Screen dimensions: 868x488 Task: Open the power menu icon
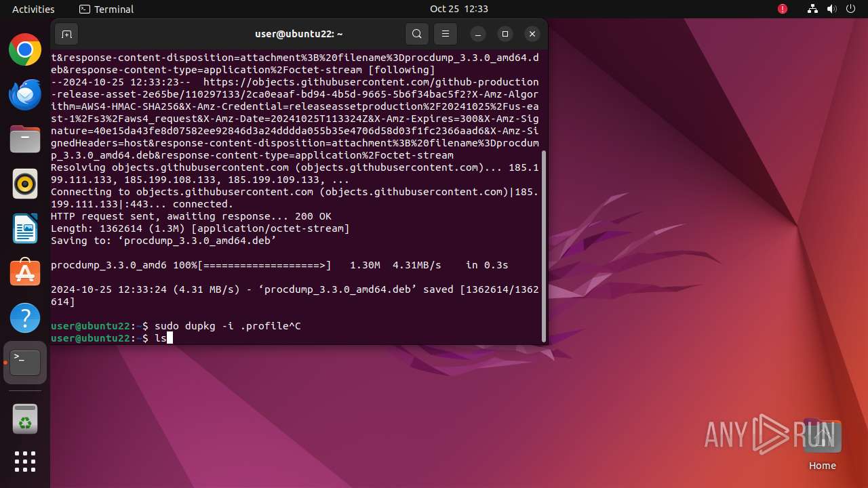tap(850, 9)
